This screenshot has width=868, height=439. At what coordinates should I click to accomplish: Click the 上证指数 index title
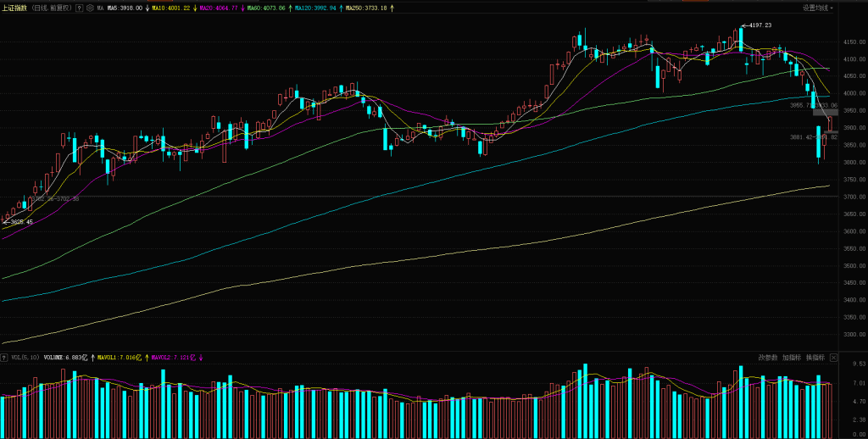coord(14,8)
